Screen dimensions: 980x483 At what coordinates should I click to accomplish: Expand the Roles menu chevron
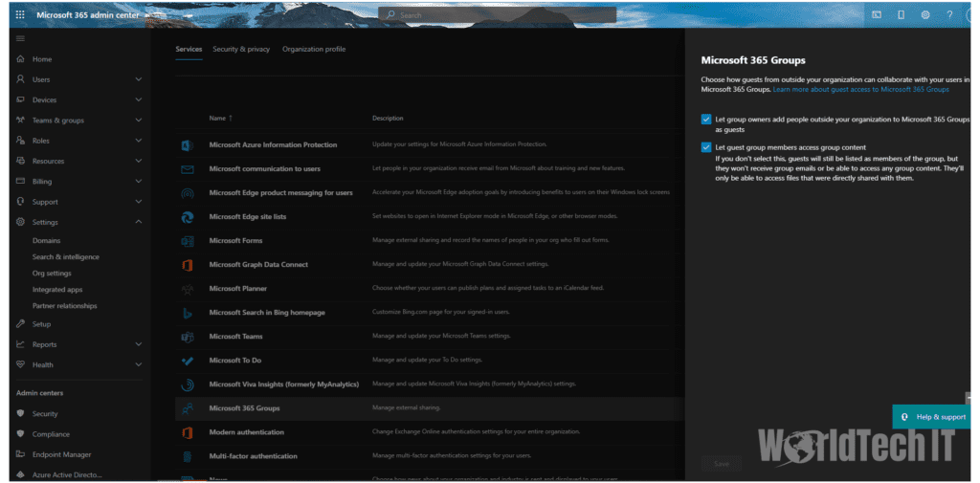(139, 141)
